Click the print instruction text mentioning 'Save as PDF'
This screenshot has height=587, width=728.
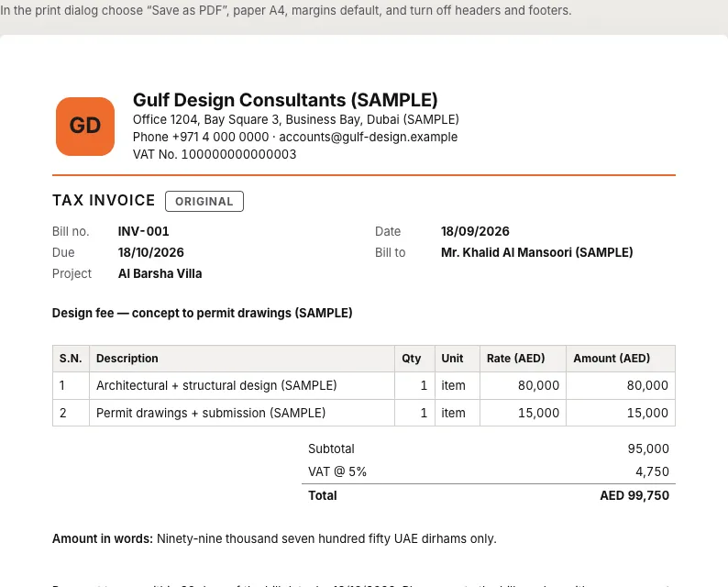(285, 10)
